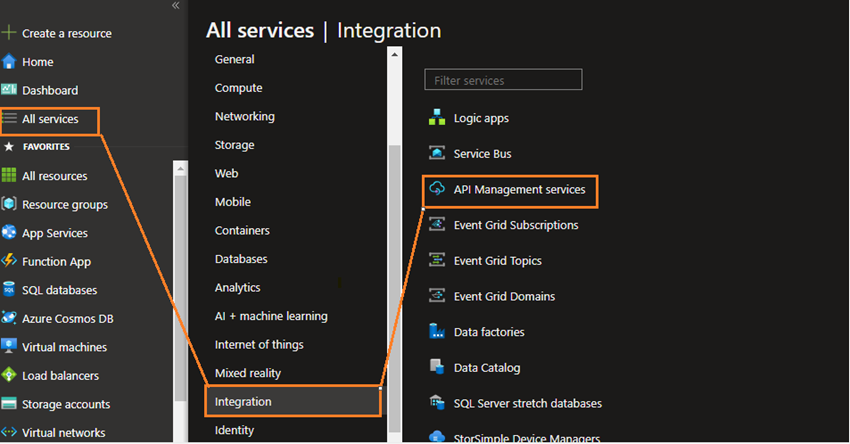Viewport: 850px width, 444px height.
Task: Click the Event Grid Subscriptions icon
Action: coord(437,224)
